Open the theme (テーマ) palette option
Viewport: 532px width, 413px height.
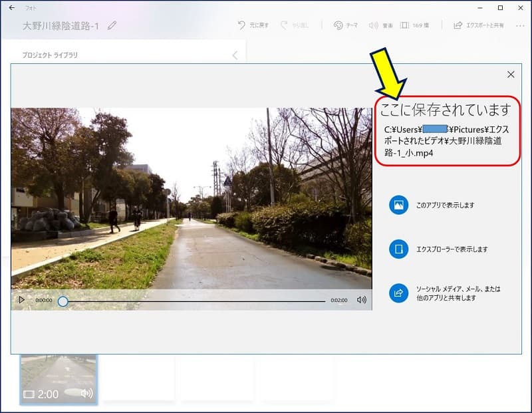tap(345, 25)
